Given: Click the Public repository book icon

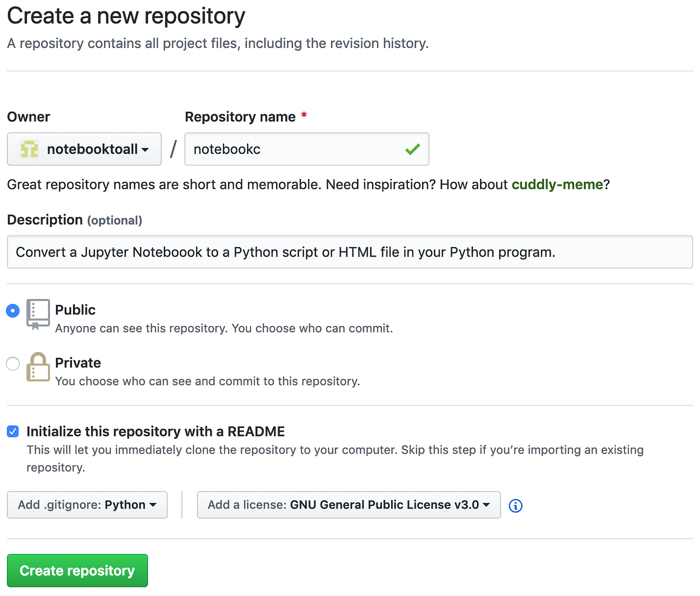Looking at the screenshot, I should click(38, 314).
